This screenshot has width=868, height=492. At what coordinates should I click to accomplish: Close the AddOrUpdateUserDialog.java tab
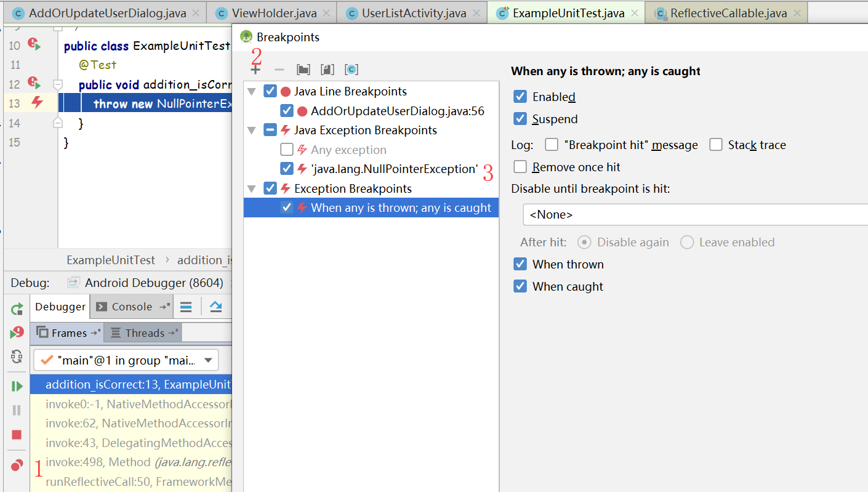pos(196,13)
